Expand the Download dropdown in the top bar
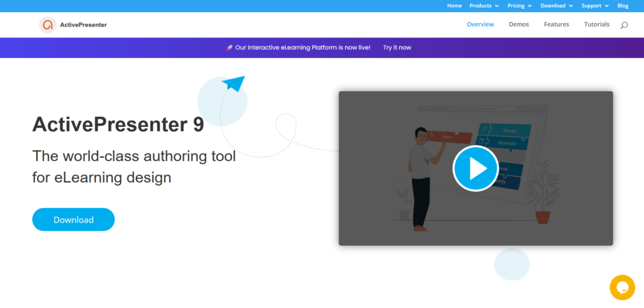 click(557, 6)
